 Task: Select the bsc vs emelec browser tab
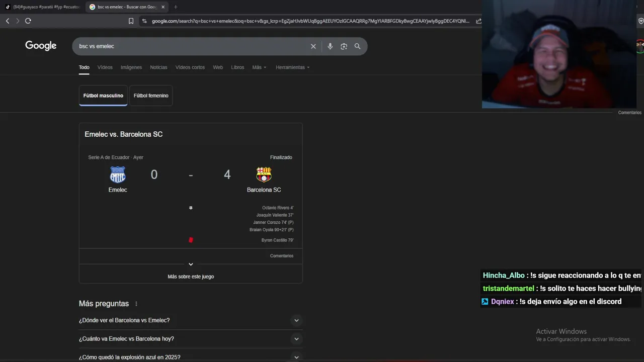[x=127, y=7]
